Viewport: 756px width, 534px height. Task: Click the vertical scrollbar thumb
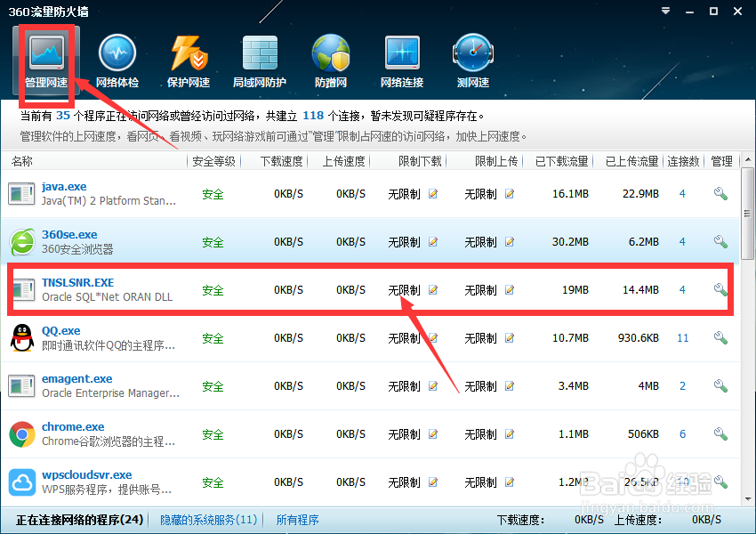tap(747, 214)
